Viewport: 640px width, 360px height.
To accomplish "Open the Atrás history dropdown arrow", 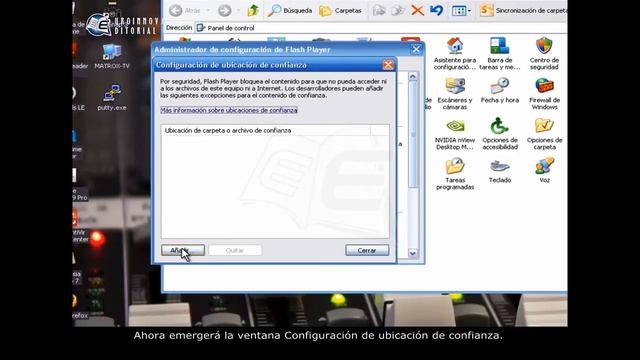I will (x=208, y=11).
